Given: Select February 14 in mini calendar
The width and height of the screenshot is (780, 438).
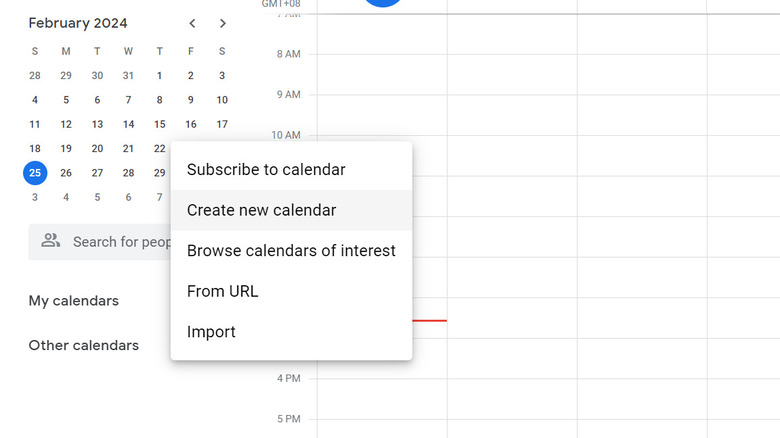Looking at the screenshot, I should click(x=128, y=124).
